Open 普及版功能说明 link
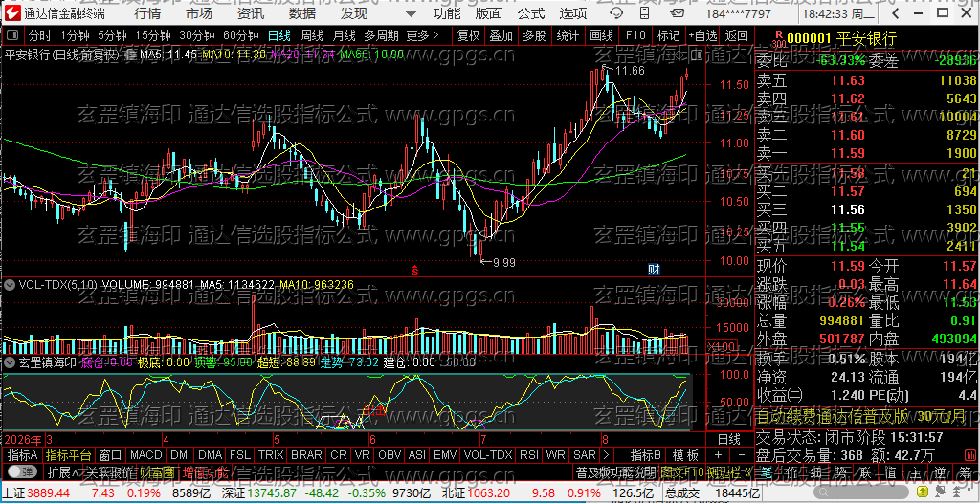 (x=615, y=472)
